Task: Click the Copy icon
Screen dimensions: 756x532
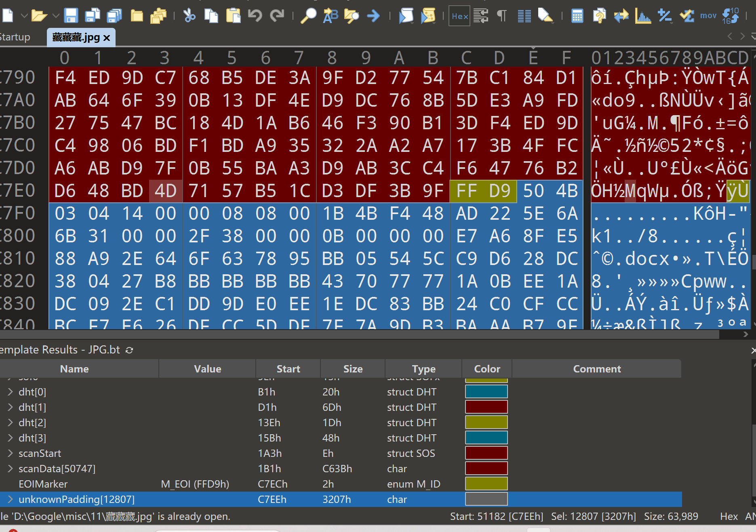Action: click(211, 16)
